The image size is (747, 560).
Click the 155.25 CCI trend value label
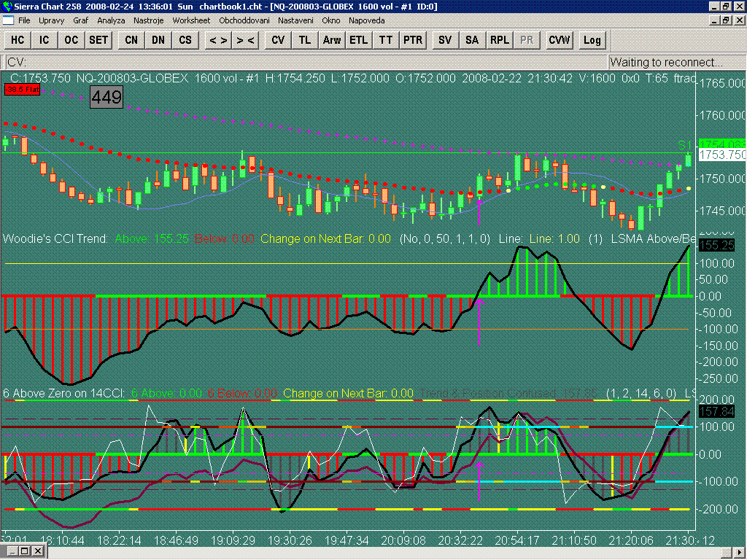[716, 245]
